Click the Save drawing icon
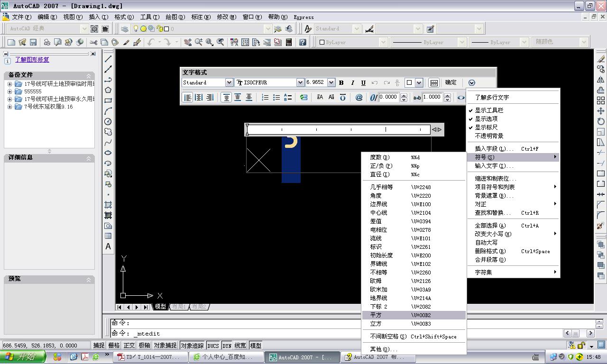This screenshot has width=607, height=364. tap(33, 42)
